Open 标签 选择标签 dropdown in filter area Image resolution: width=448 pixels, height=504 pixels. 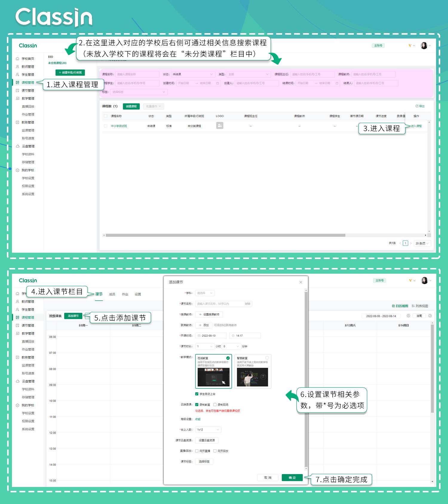click(x=139, y=92)
